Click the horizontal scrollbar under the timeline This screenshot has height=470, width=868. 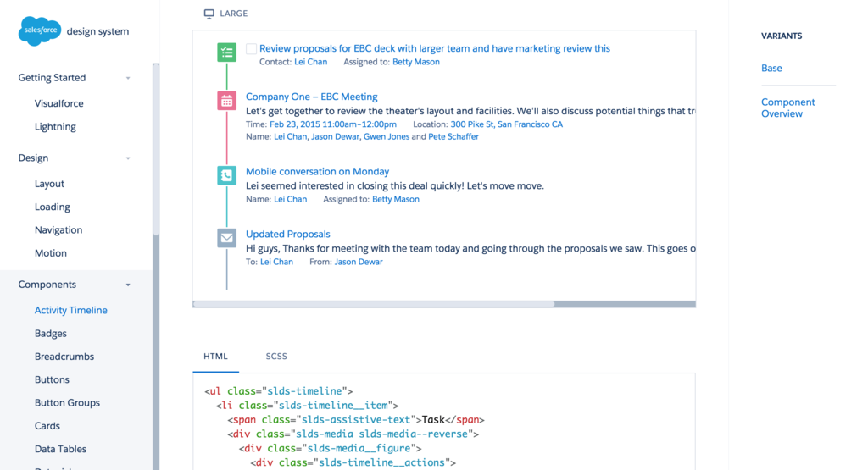point(374,304)
